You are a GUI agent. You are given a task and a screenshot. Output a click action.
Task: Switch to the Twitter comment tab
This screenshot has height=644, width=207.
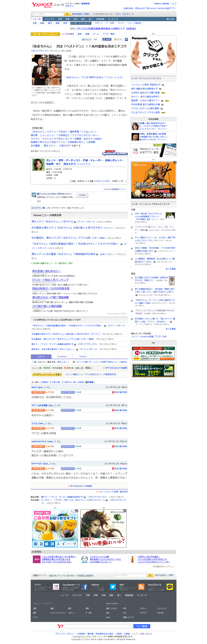coord(83,357)
